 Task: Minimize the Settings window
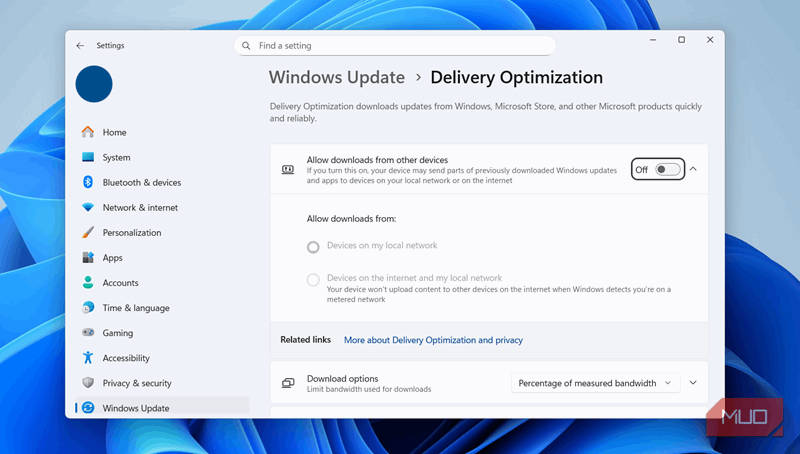point(653,40)
